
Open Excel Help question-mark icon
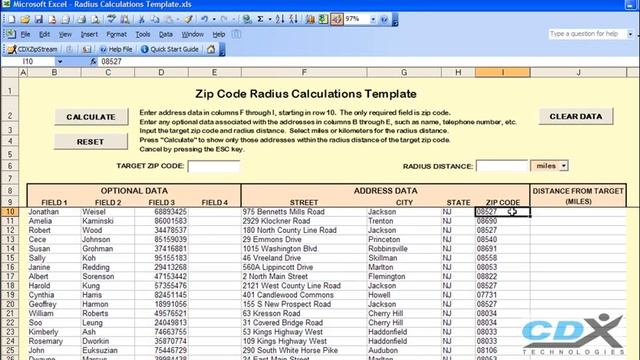click(384, 19)
